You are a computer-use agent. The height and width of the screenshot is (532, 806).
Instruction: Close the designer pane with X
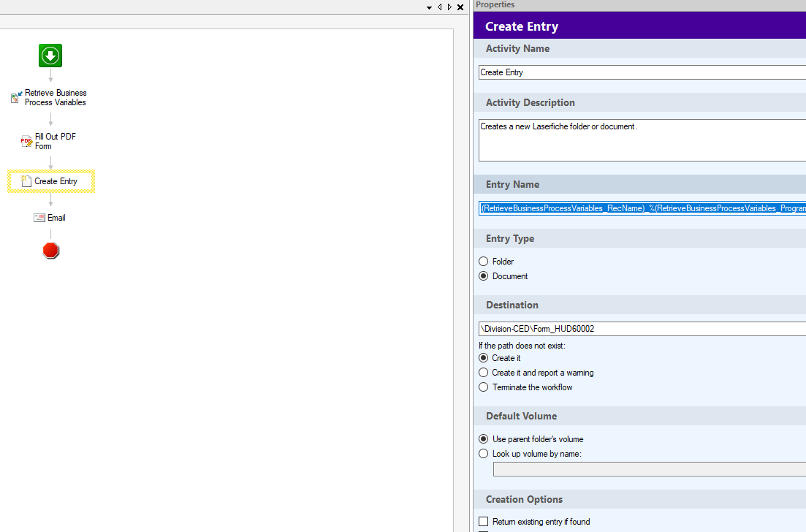(x=460, y=7)
